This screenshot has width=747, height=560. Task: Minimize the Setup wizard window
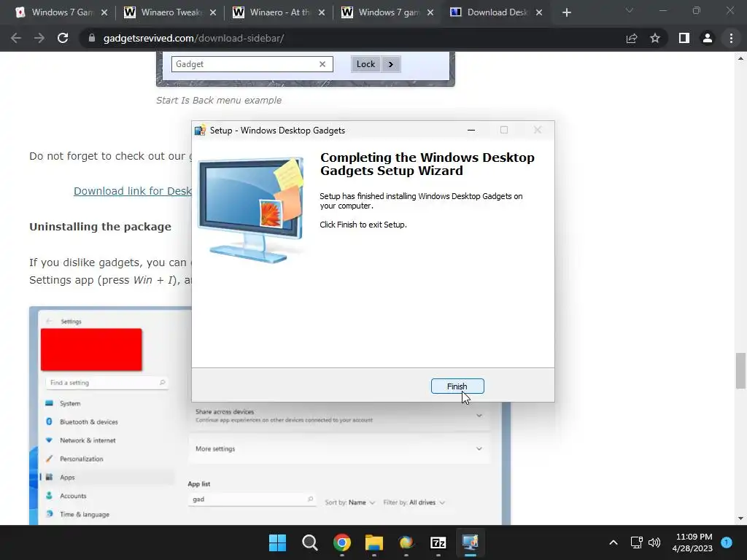point(471,130)
